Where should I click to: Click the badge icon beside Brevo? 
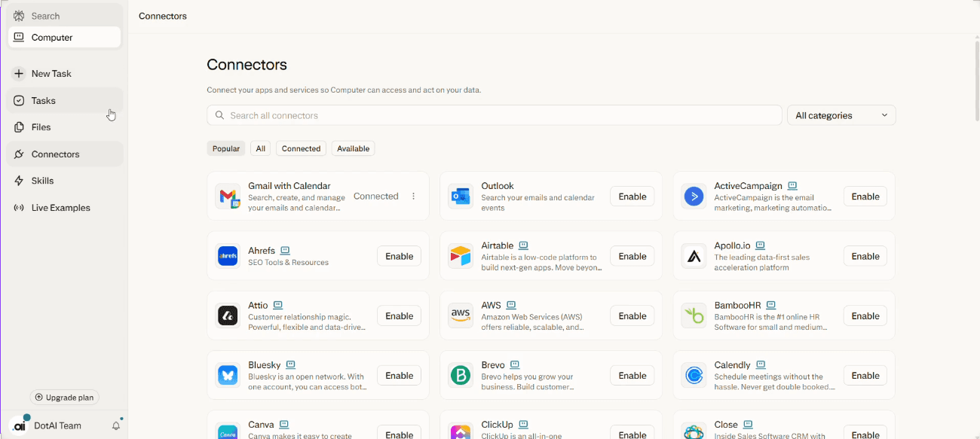[515, 364]
